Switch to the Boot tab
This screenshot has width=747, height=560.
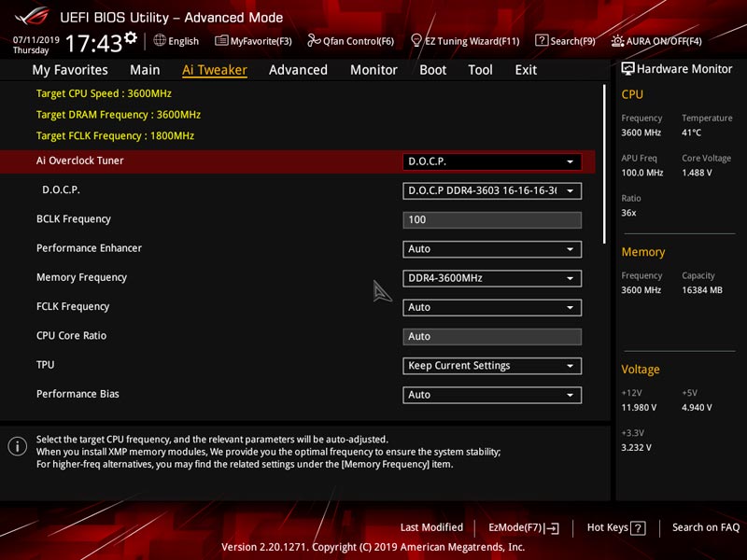point(433,70)
